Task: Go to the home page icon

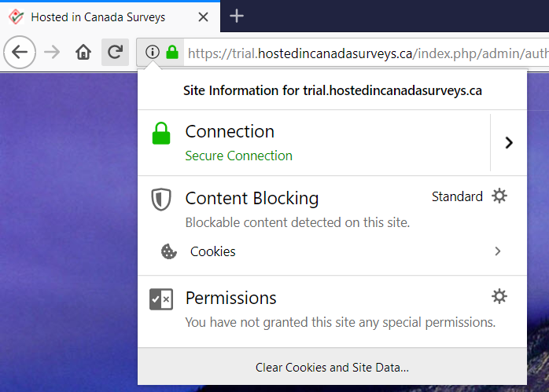Action: (x=83, y=53)
